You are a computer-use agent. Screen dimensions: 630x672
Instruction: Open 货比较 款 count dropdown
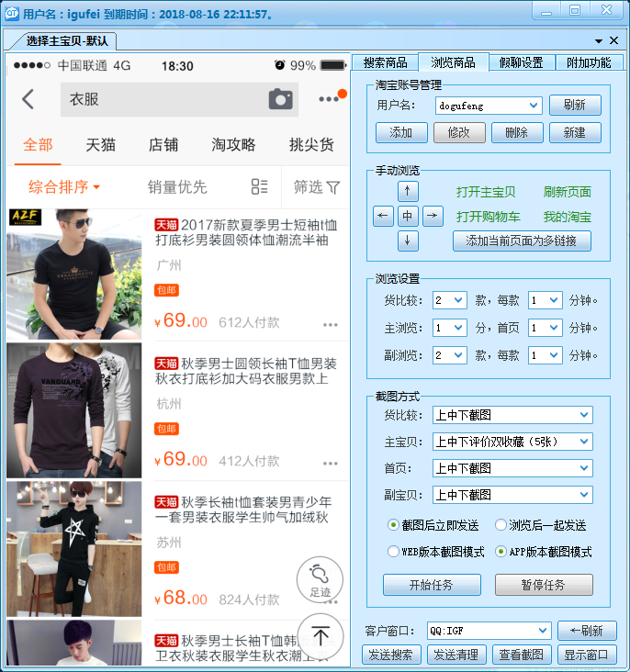[x=458, y=300]
